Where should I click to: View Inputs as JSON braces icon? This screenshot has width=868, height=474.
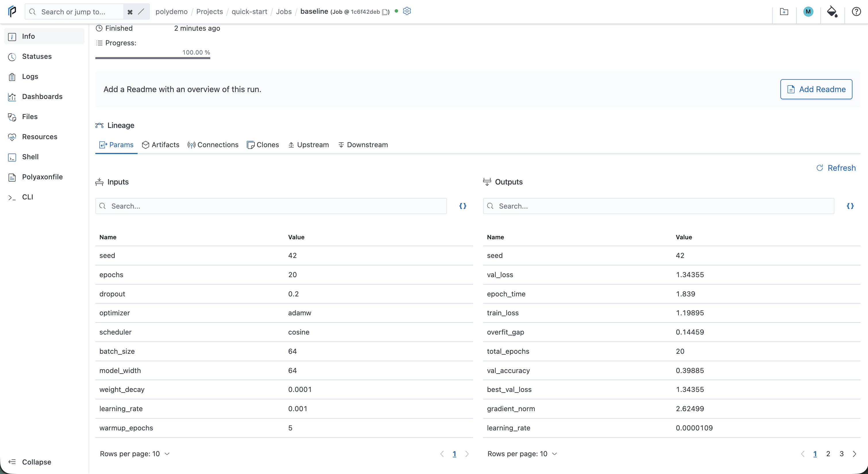(463, 206)
